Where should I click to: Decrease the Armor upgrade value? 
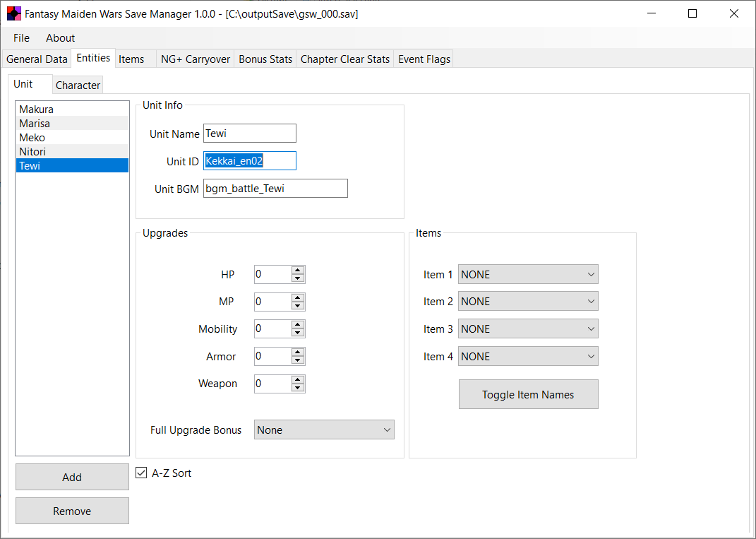(x=298, y=360)
